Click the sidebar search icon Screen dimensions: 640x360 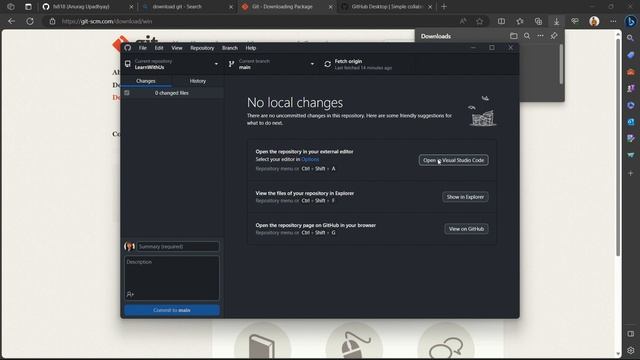pyautogui.click(x=631, y=38)
